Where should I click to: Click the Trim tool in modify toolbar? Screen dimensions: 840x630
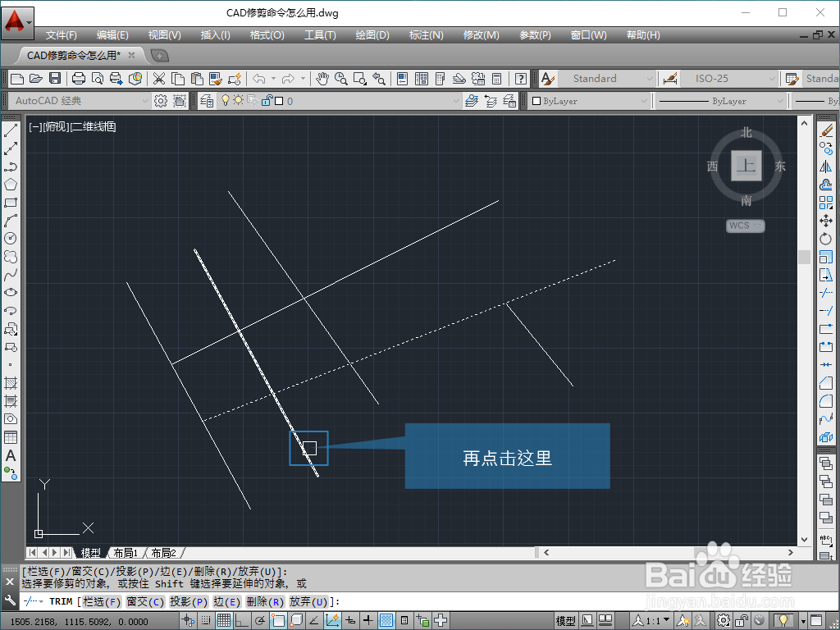[x=826, y=293]
